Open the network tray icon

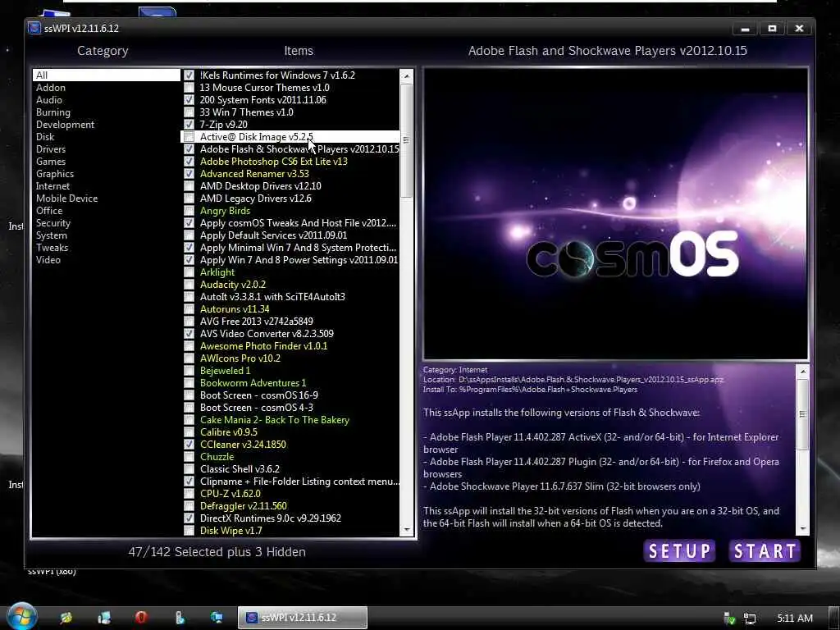click(x=750, y=619)
